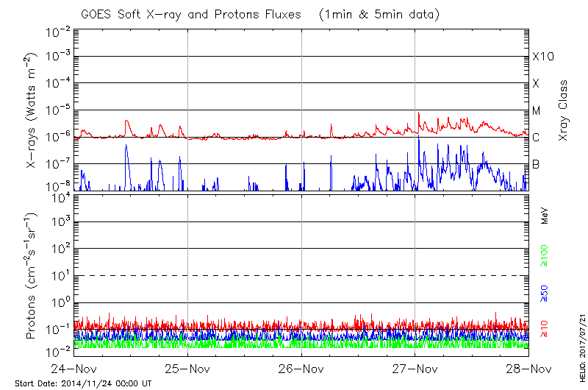Click the 'Start Date: 2014/11/24' text
This screenshot has width=588, height=390.
[83, 383]
